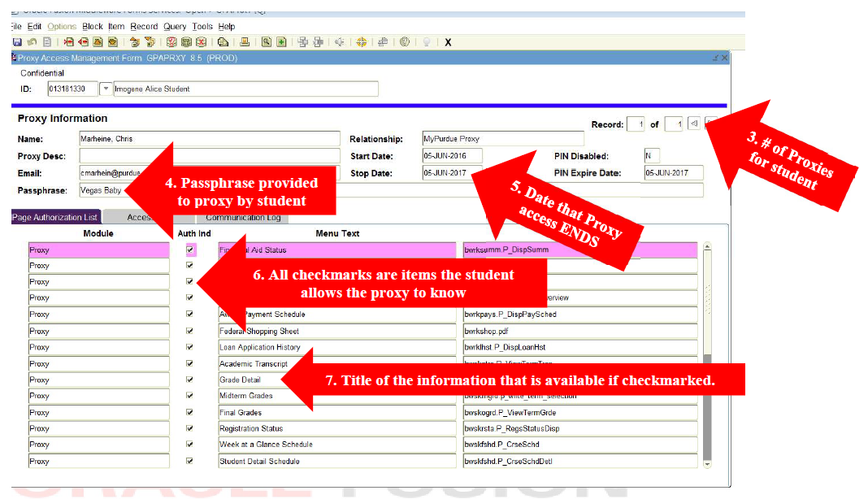Click the Enter Query toolbar icon
This screenshot has width=868, height=499.
coord(172,42)
